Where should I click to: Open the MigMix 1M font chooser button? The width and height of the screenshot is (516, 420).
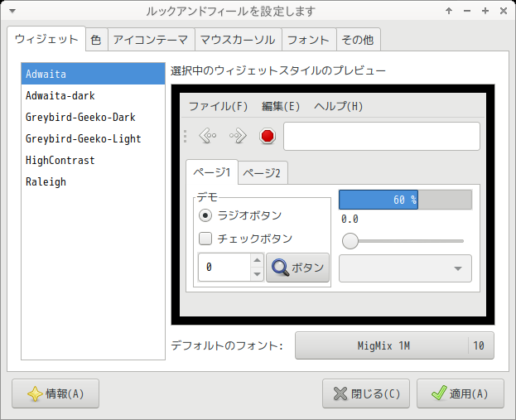coord(394,345)
